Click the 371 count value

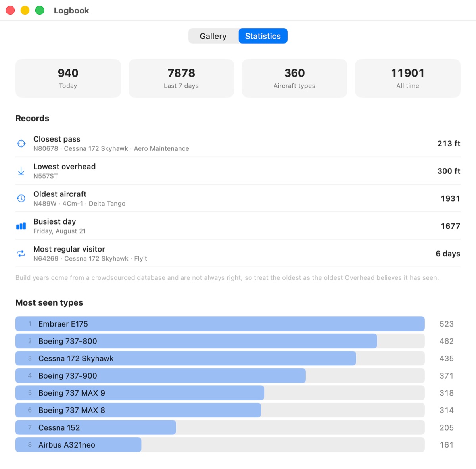(x=447, y=376)
